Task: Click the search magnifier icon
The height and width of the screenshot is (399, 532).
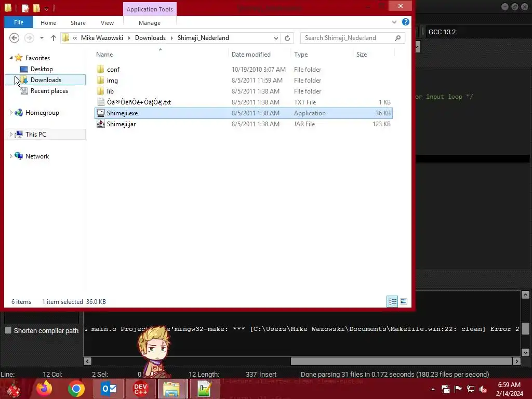Action: click(397, 38)
